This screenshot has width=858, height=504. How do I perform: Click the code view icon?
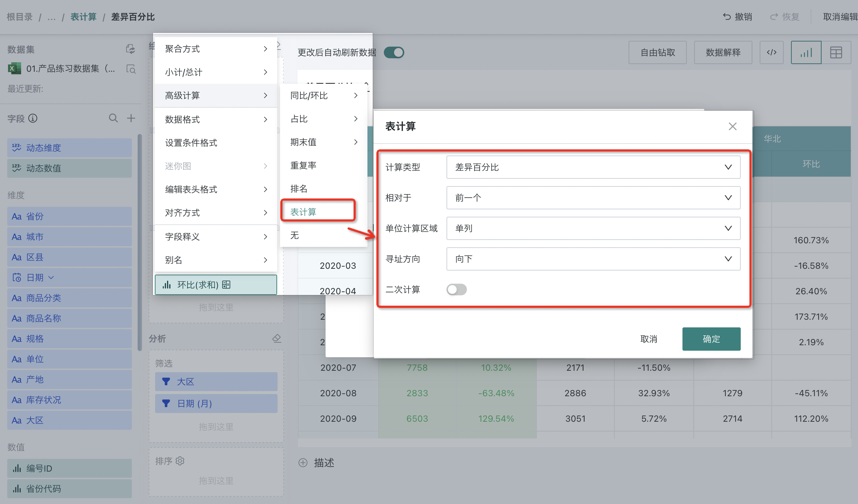(x=771, y=52)
